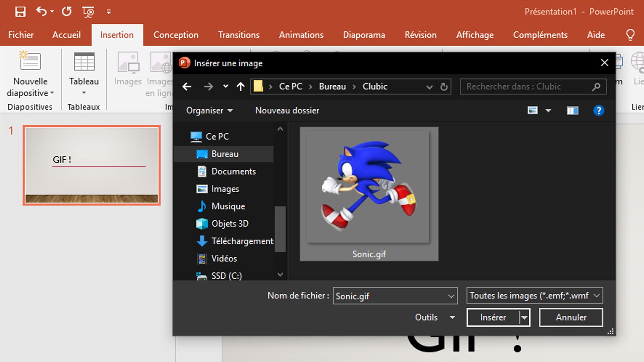Open the Tableau insert menu

tap(84, 75)
